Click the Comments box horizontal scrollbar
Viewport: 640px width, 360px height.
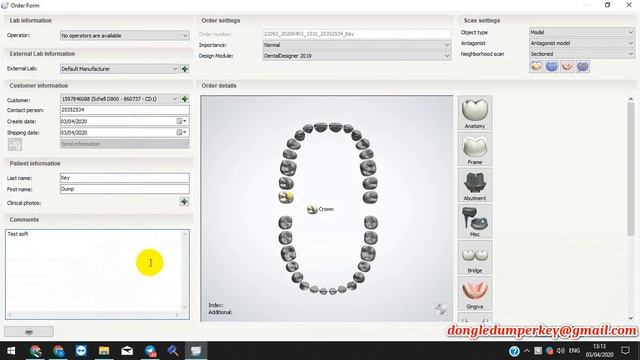pyautogui.click(x=93, y=315)
